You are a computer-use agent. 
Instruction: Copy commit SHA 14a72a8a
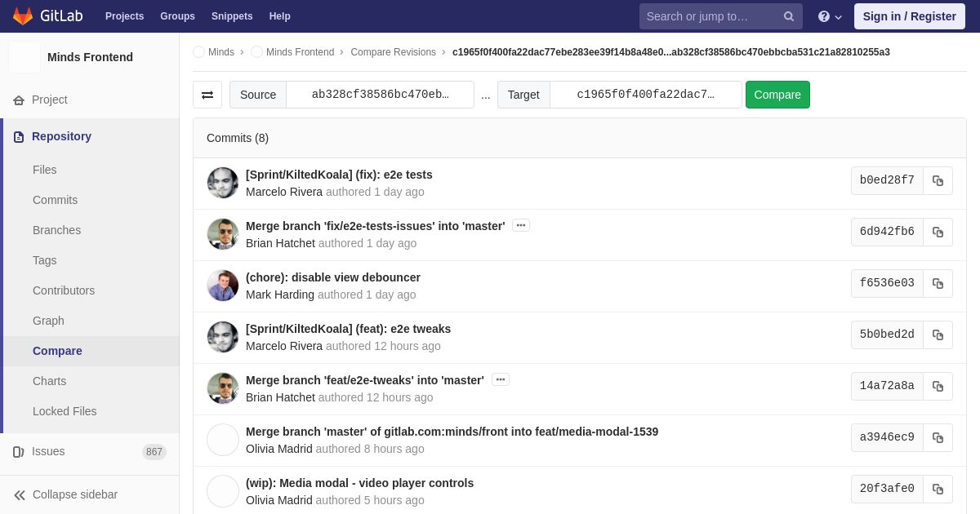click(938, 386)
